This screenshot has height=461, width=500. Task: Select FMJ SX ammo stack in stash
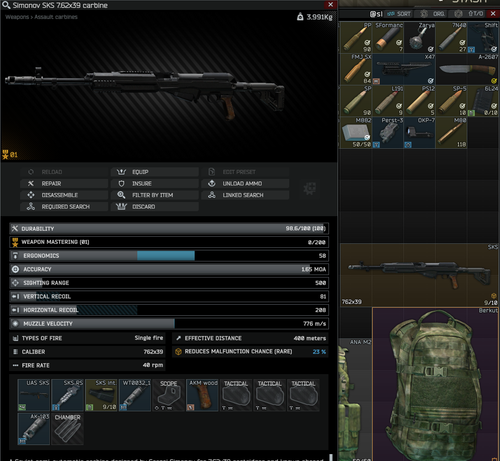pyautogui.click(x=356, y=69)
